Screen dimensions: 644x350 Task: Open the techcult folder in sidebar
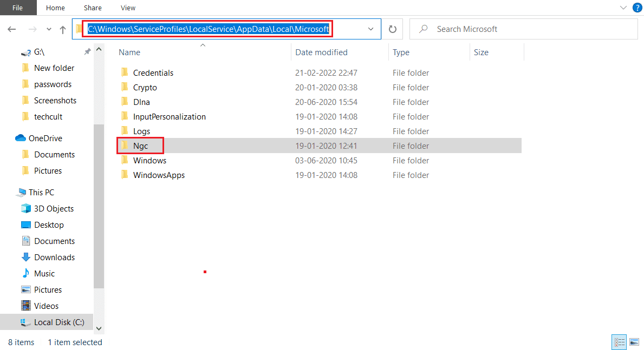pos(48,116)
